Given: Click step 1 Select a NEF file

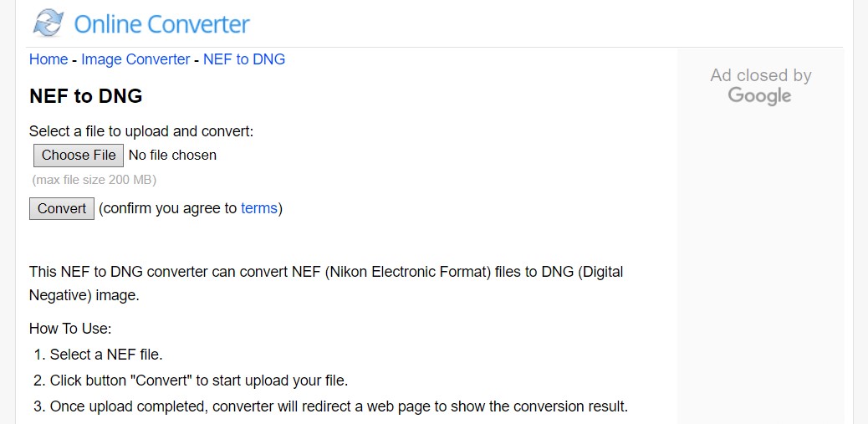Looking at the screenshot, I should tap(98, 355).
